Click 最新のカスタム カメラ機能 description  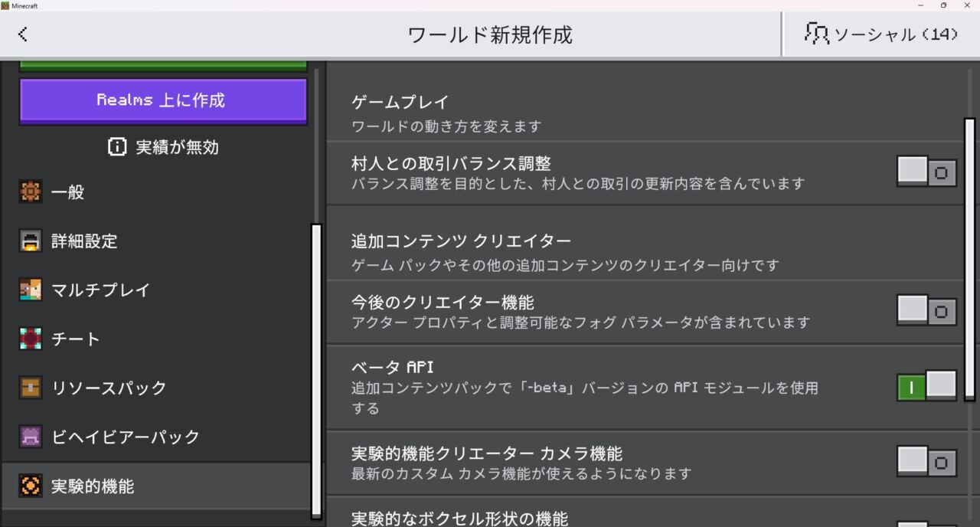[x=521, y=473]
